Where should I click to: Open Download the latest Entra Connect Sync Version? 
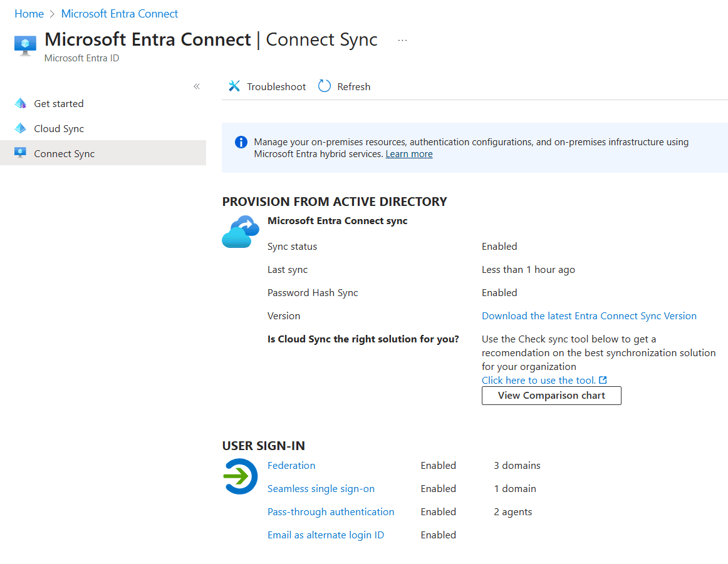[x=589, y=316]
